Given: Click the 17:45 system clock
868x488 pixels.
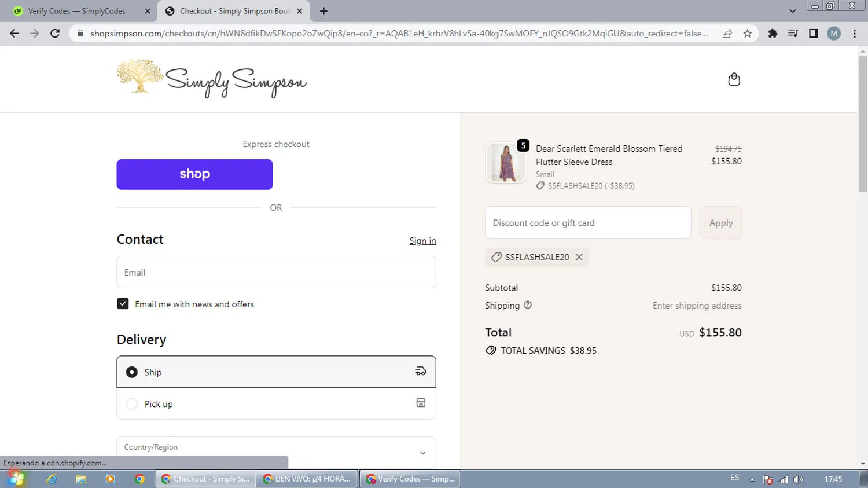Looking at the screenshot, I should (x=833, y=479).
